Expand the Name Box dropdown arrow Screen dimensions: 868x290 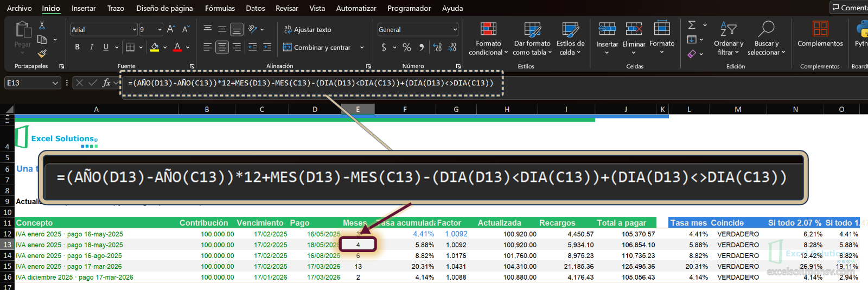55,83
